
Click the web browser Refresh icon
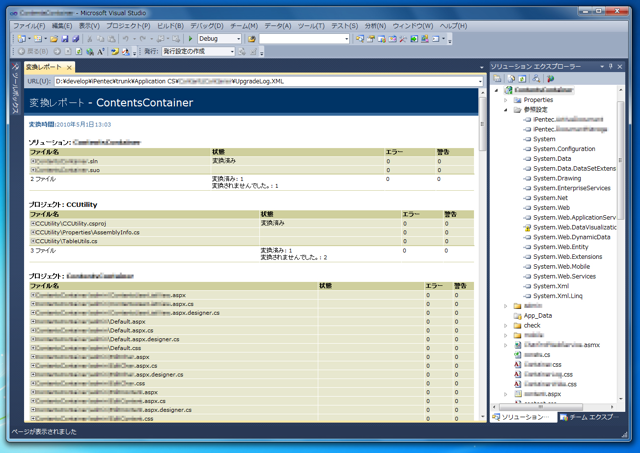tap(79, 51)
